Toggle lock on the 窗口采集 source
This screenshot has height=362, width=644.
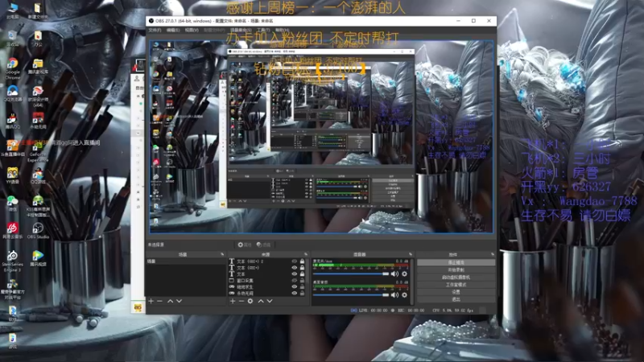pyautogui.click(x=303, y=280)
